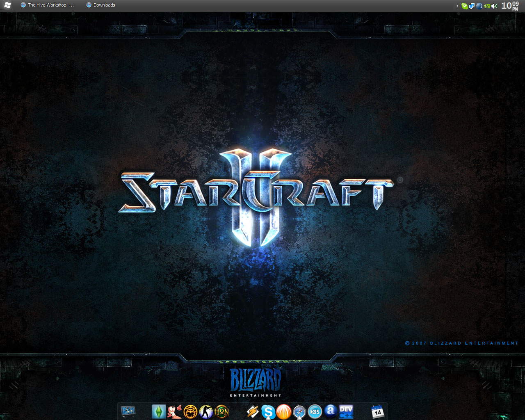Screen dimensions: 525x420
Task: Launch the BS Player dock icon
Action: click(315, 411)
